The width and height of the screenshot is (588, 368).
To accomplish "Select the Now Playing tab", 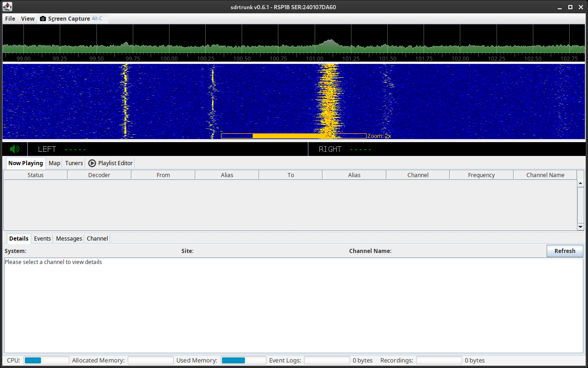I will tap(25, 163).
